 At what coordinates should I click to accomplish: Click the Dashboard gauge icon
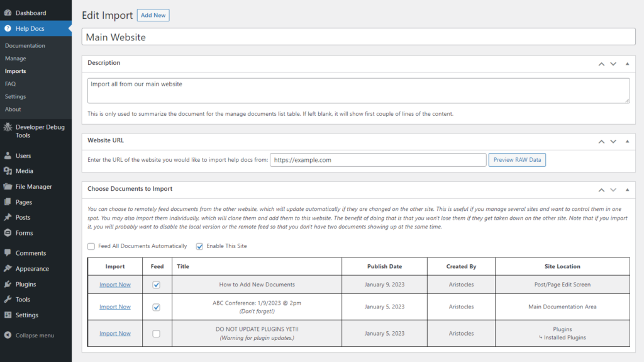[x=8, y=13]
